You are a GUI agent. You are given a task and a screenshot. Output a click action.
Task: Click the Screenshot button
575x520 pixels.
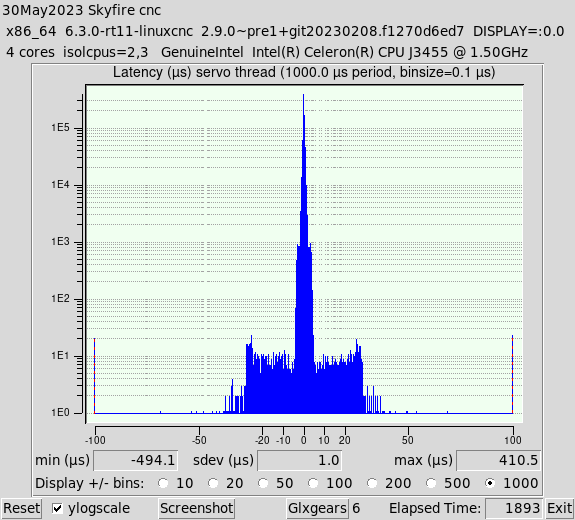coord(197,508)
